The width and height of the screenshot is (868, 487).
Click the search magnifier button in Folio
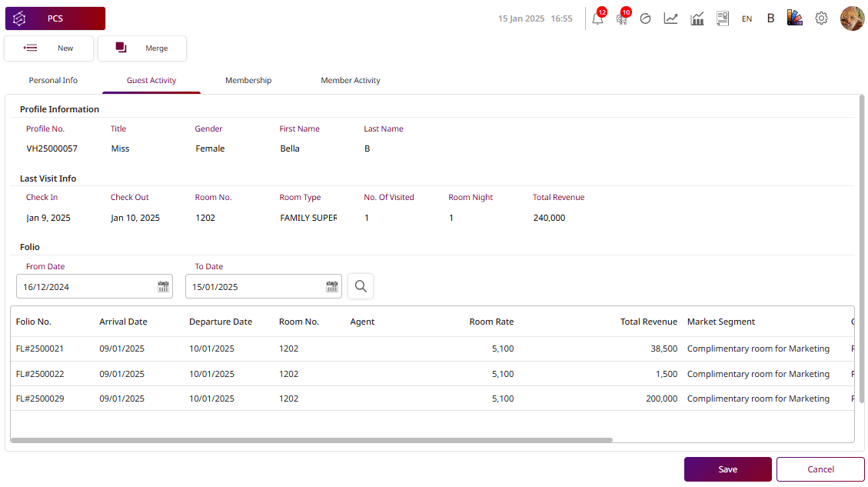coord(361,287)
